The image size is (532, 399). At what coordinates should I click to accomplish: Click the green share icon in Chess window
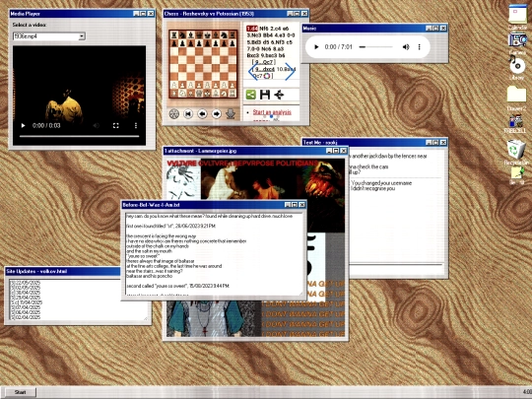(x=251, y=95)
